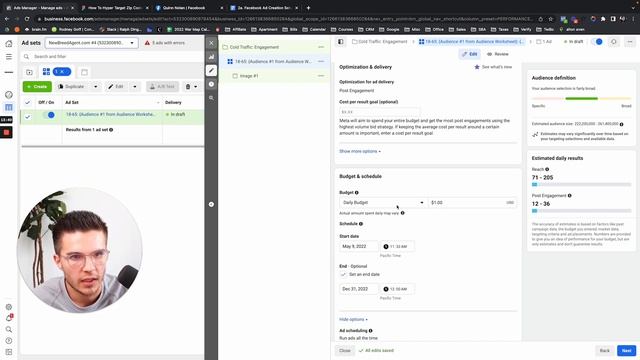Uncheck the 18-65 ad set row checkbox

27,117
